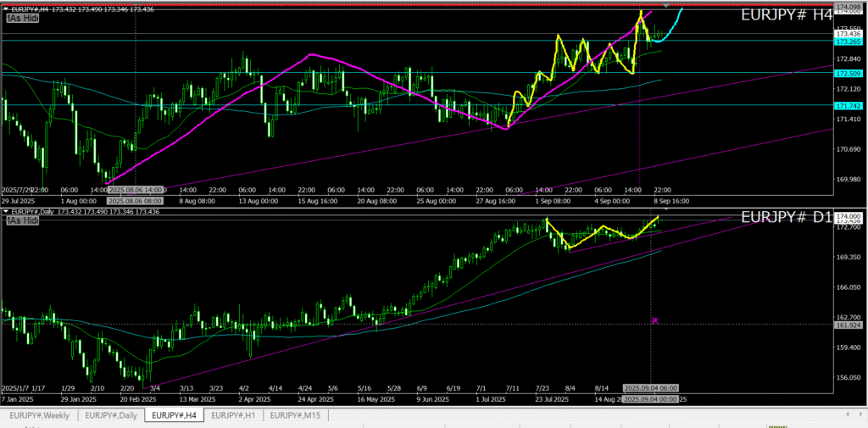Select the 172.509 cyan price level label
This screenshot has width=868, height=428.
coord(848,73)
